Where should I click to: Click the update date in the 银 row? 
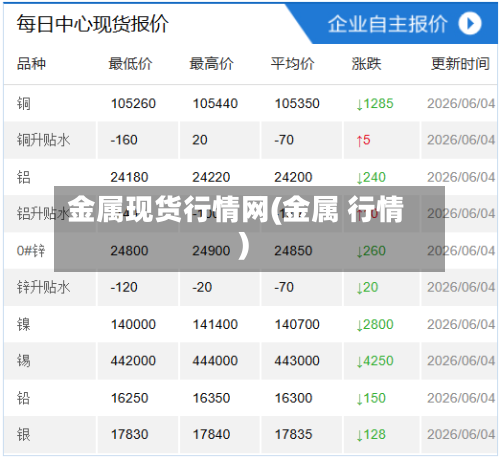point(461,434)
